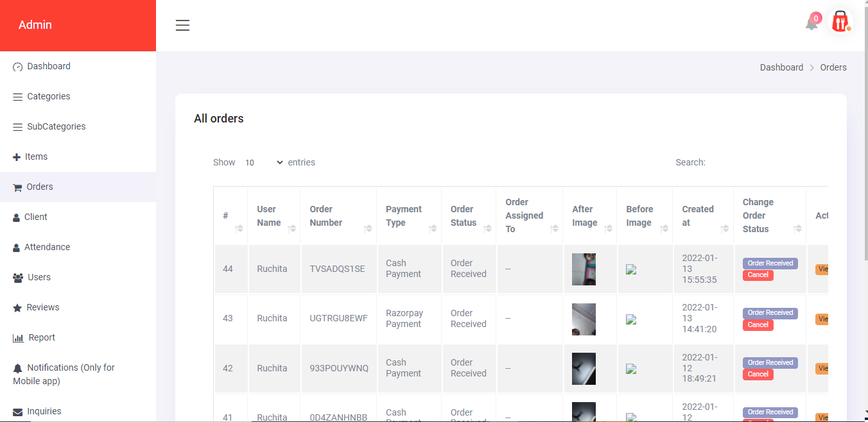Click the Reviews star icon
This screenshot has width=868, height=422.
(x=17, y=308)
